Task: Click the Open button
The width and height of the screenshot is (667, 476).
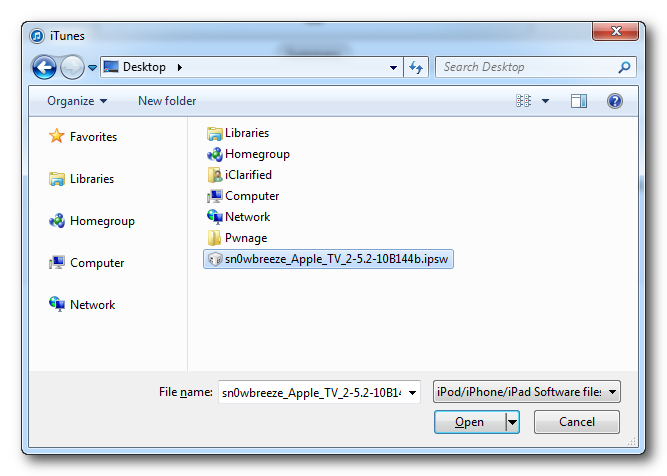Action: pyautogui.click(x=470, y=422)
